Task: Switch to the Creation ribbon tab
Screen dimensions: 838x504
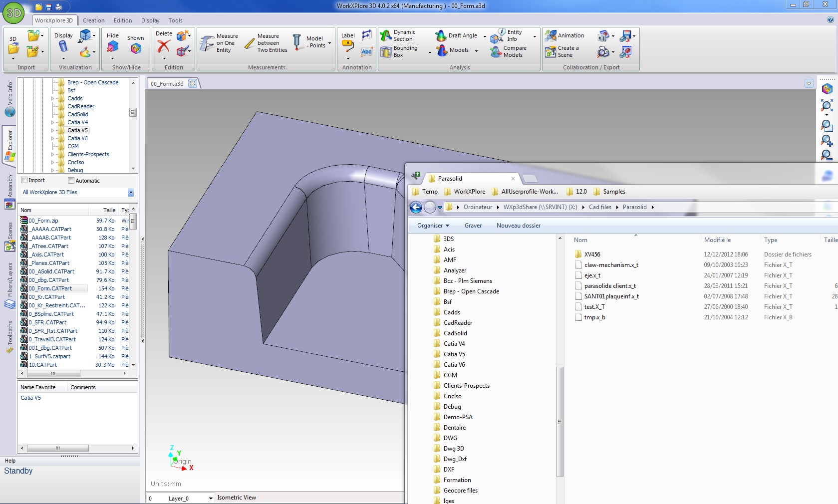Action: (x=93, y=20)
